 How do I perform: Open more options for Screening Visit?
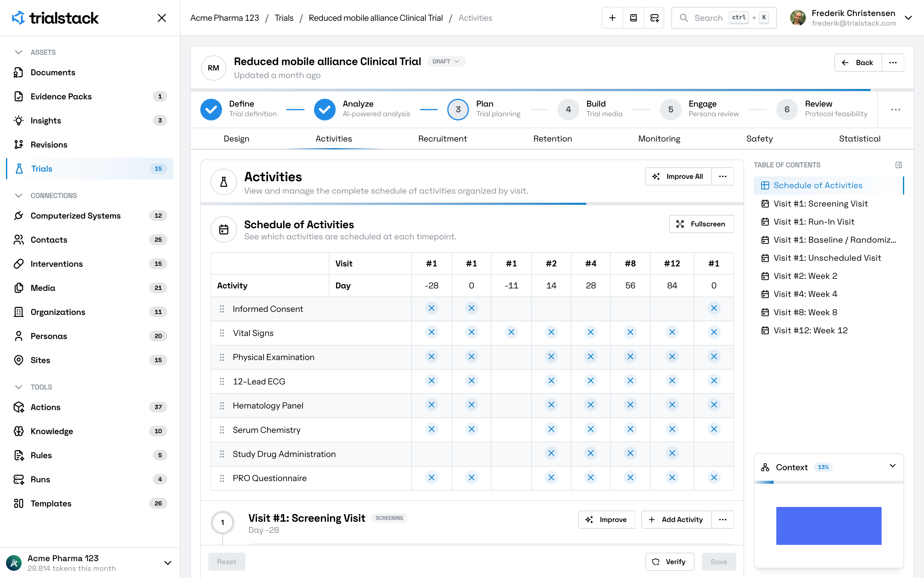tap(723, 520)
